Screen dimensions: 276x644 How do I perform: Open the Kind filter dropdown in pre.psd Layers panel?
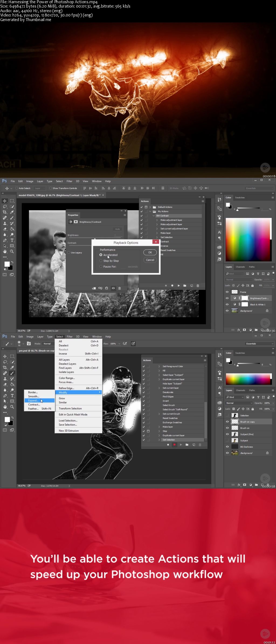click(x=234, y=397)
